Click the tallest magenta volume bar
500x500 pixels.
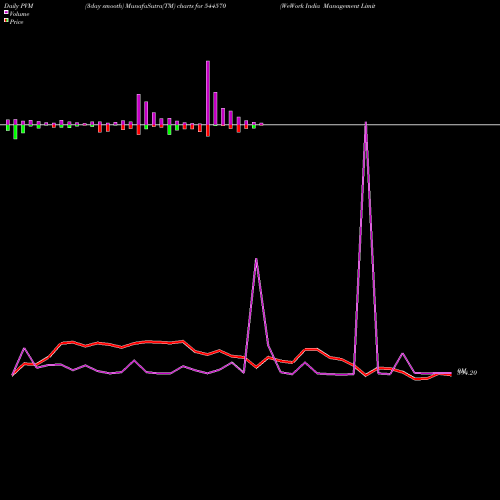coord(208,93)
